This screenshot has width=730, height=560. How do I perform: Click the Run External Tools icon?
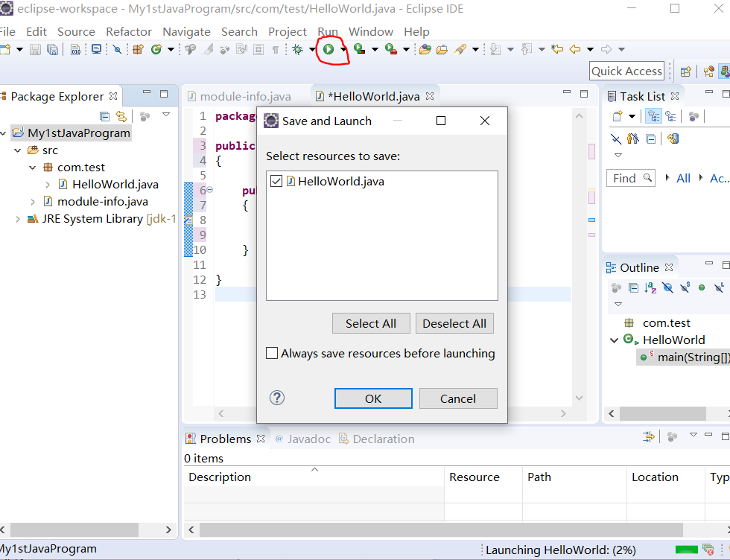(x=391, y=49)
